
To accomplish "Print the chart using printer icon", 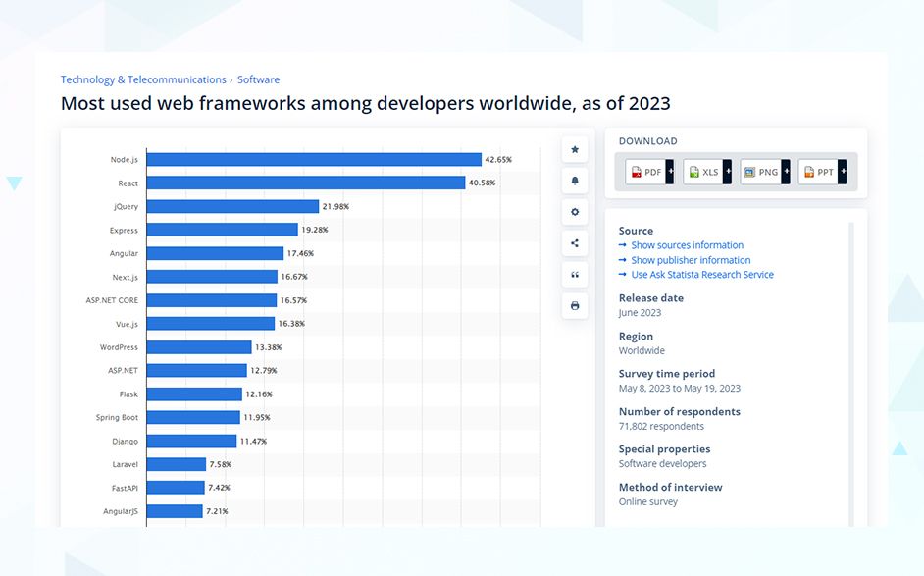I will tap(575, 306).
